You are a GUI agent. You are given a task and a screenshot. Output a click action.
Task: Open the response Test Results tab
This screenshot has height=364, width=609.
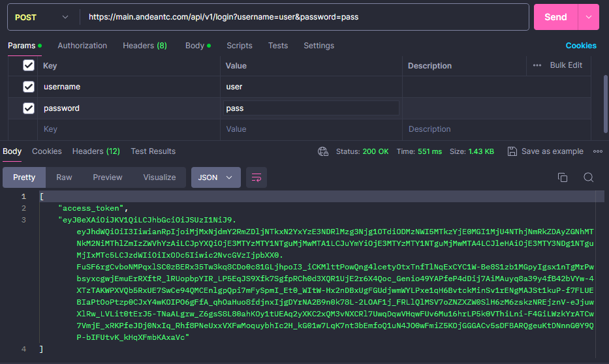pos(153,151)
